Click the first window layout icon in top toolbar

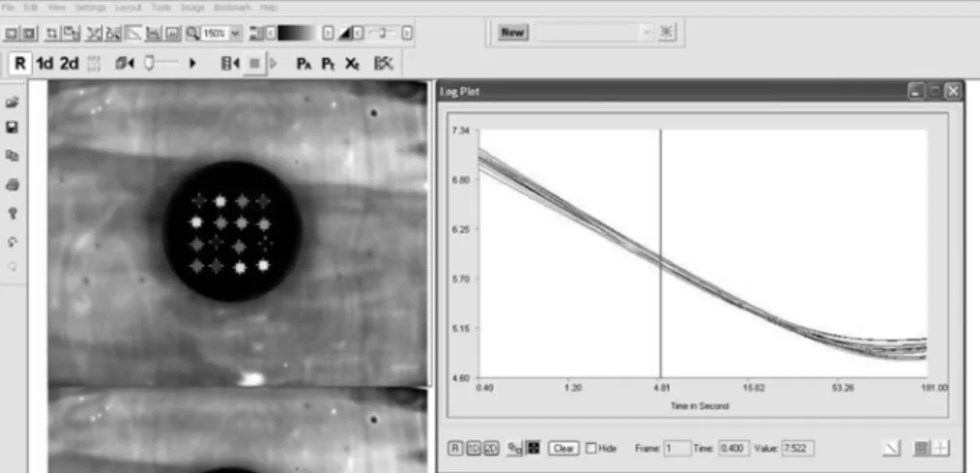click(x=12, y=33)
